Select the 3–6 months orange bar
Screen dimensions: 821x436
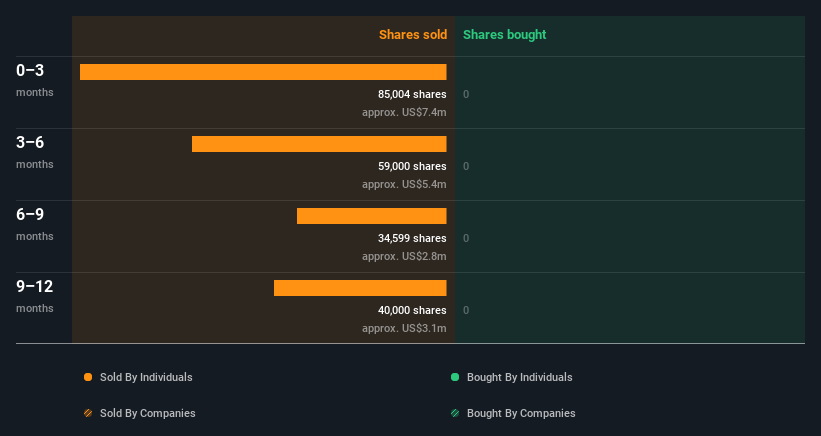pos(319,144)
